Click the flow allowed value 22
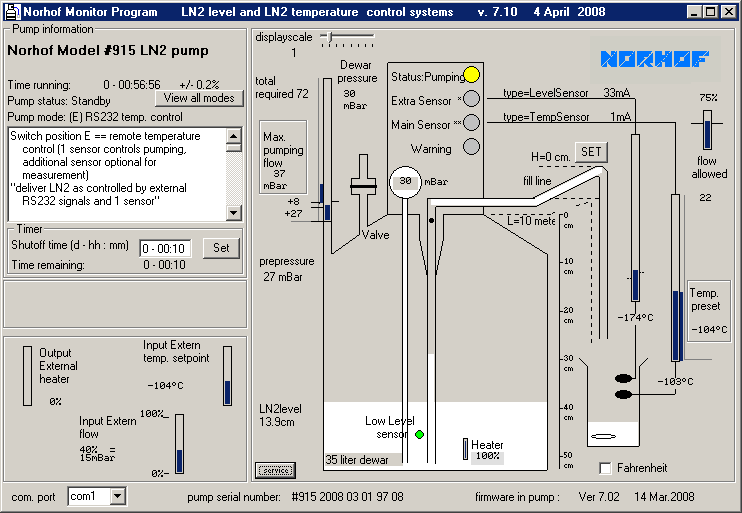The image size is (742, 513). tap(705, 198)
